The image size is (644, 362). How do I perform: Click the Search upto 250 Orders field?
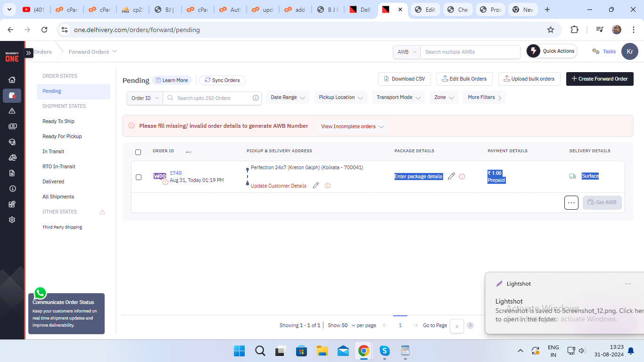coord(213,98)
